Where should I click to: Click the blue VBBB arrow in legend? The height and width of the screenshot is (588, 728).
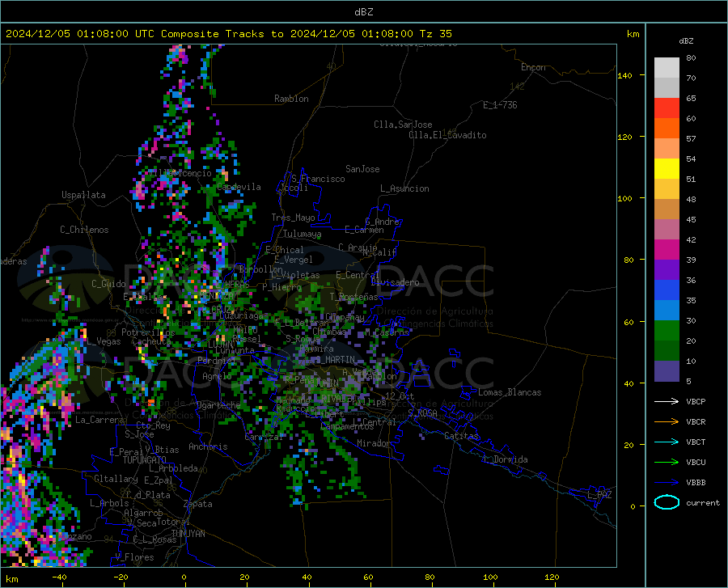(x=667, y=482)
